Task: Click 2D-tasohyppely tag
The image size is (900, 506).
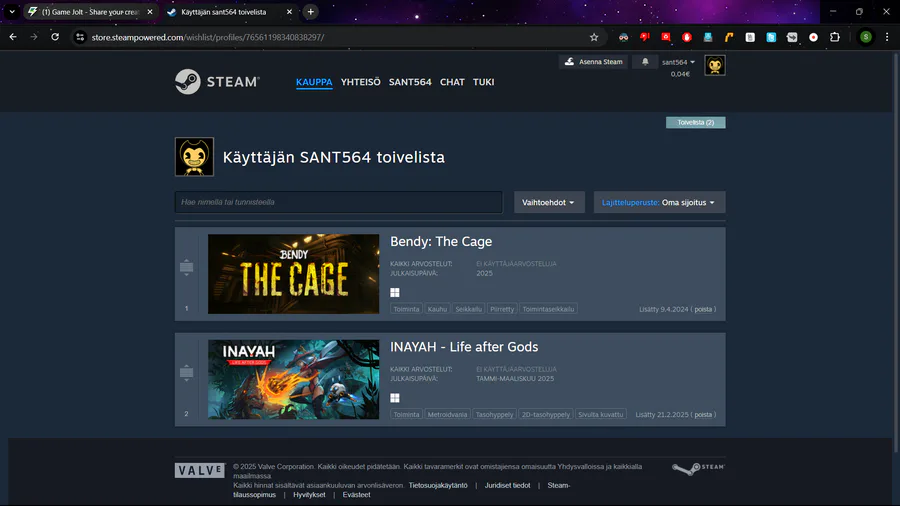Action: coord(545,415)
